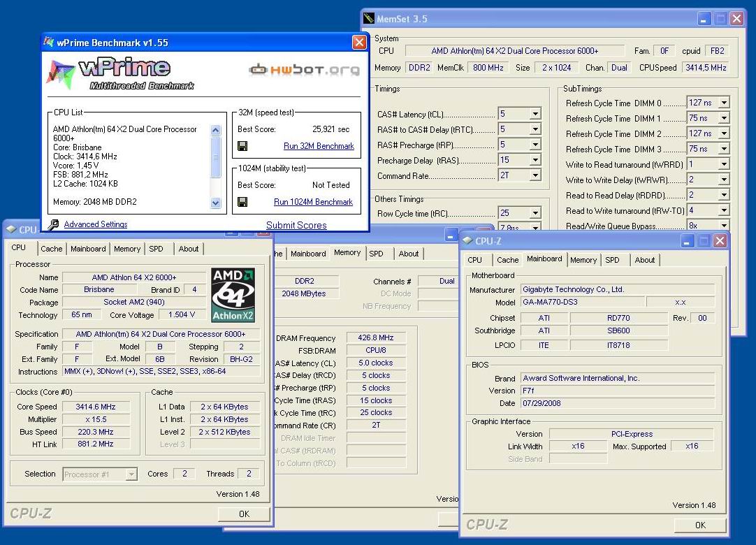Open About tab in CPU-Z CPU window

[x=189, y=249]
